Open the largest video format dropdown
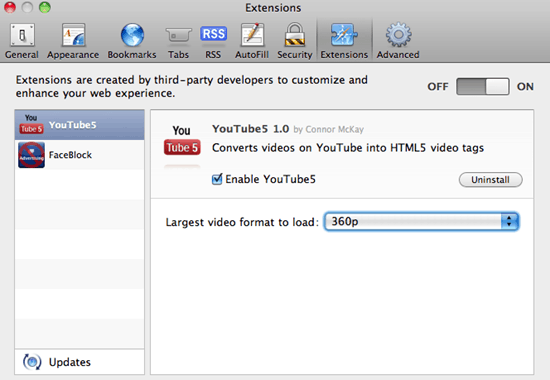This screenshot has height=380, width=550. [x=421, y=221]
